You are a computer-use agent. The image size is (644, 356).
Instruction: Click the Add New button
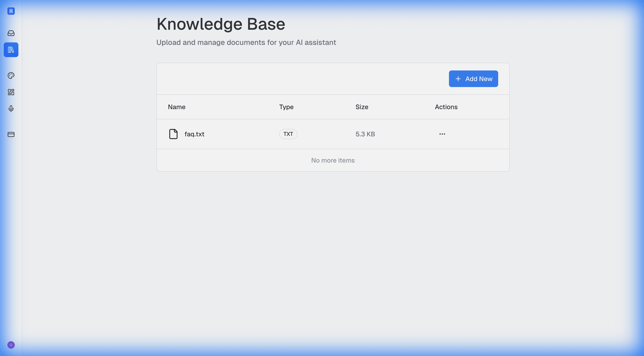tap(473, 79)
